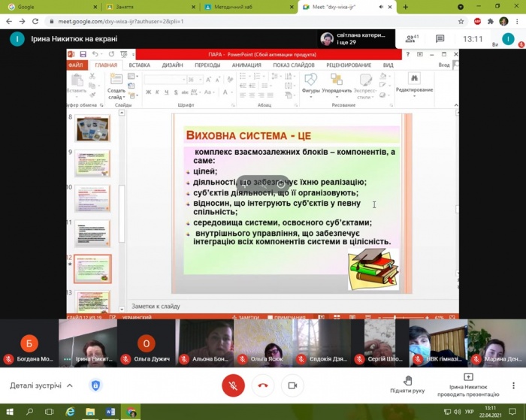
Task: Open the meeting safety shield icon
Action: (x=96, y=385)
